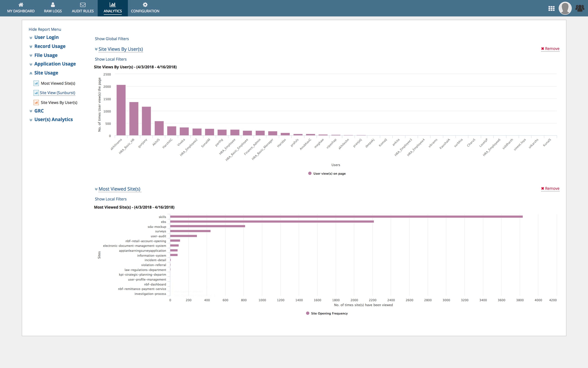Click the red X beside Site Views Remove
The image size is (588, 368).
[x=543, y=49]
